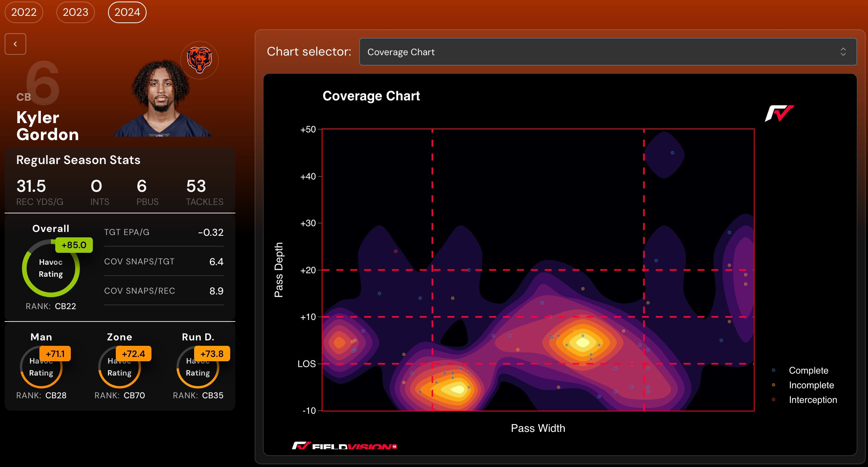
Task: Click the Run D. Havoc gauge
Action: click(198, 367)
